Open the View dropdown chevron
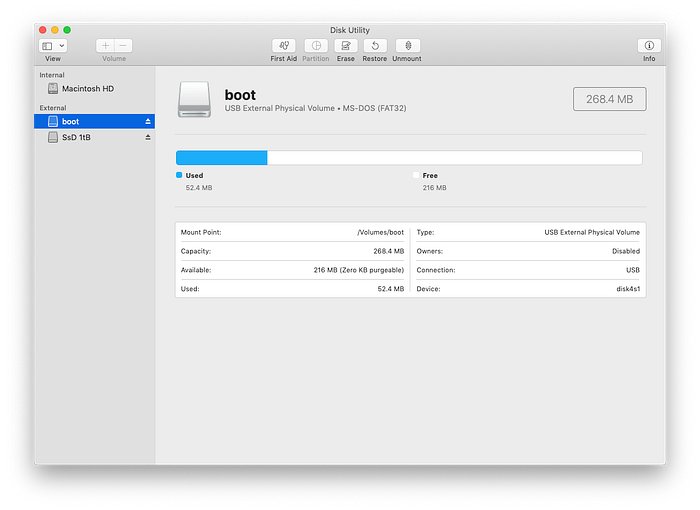Screen dimensions: 700x510 pyautogui.click(x=62, y=46)
